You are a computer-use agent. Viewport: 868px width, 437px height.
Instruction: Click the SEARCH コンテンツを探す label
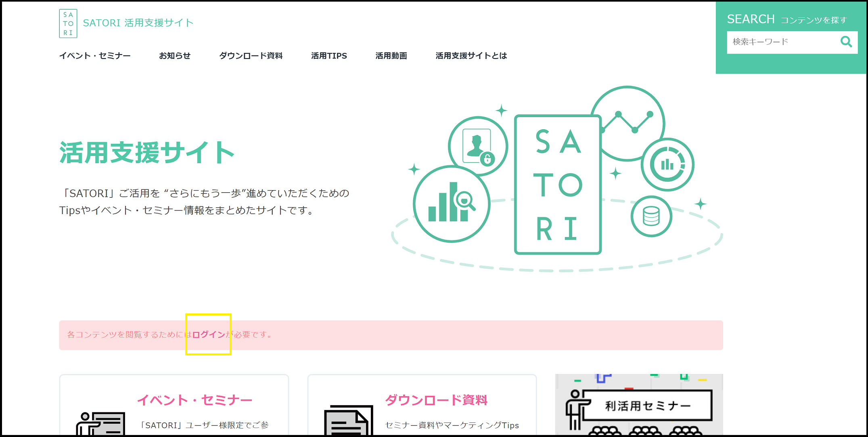[787, 19]
